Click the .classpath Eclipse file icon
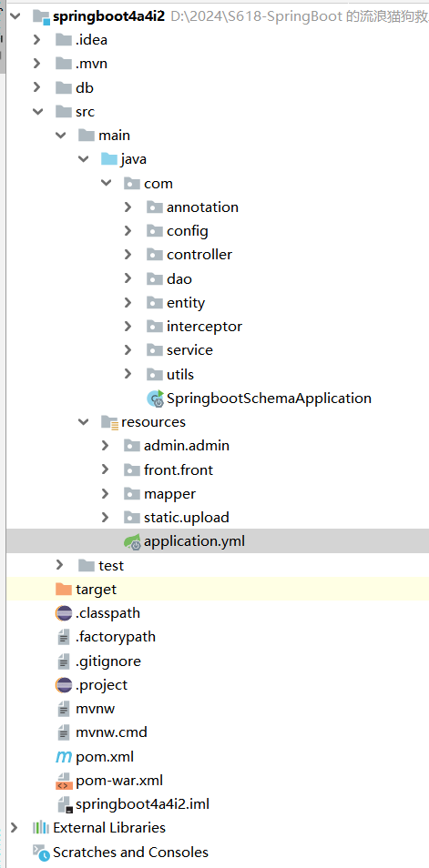The height and width of the screenshot is (868, 429). tap(64, 613)
